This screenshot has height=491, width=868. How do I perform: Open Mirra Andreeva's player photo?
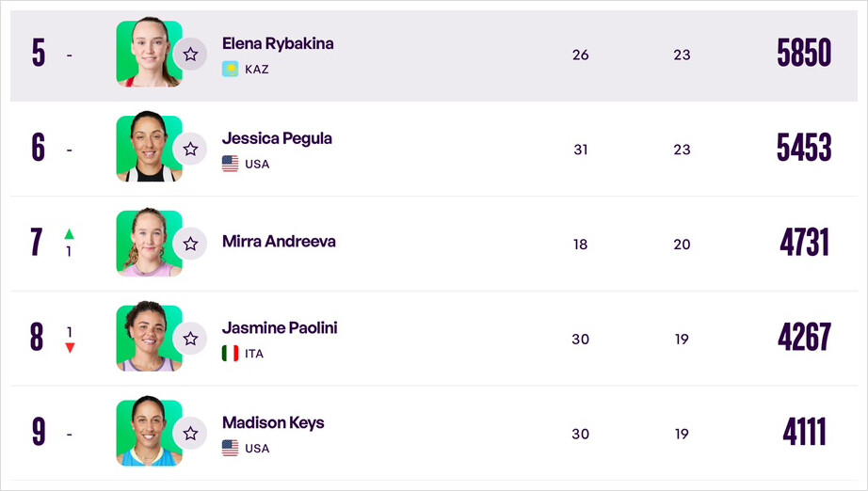147,243
